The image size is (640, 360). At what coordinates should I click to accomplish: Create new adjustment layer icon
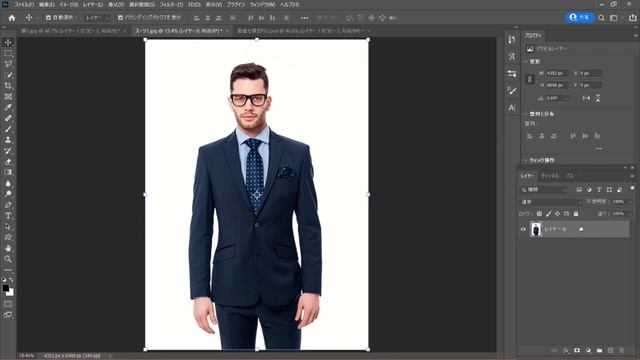[588, 350]
